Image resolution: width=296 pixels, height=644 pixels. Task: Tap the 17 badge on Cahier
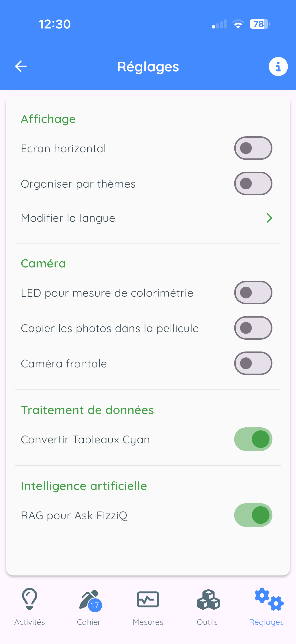[95, 605]
